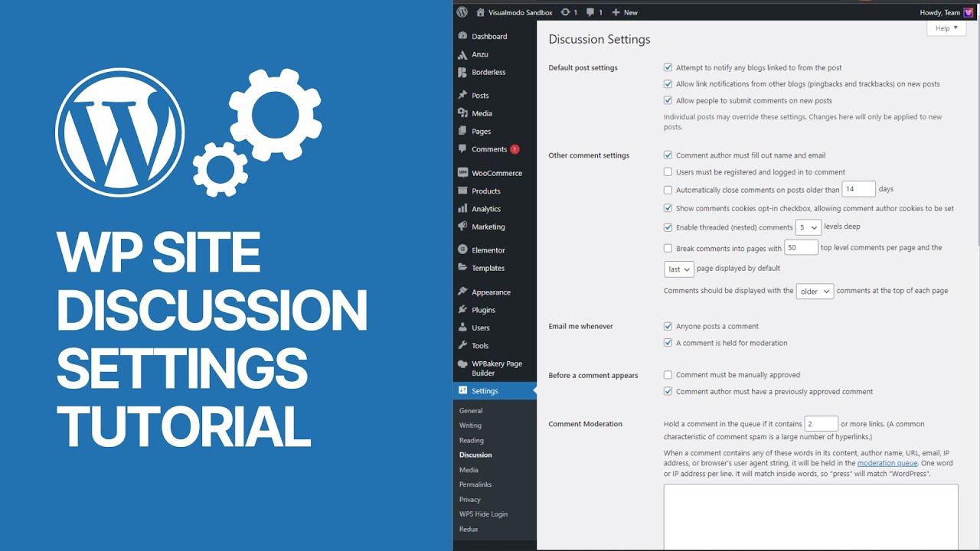Click the Media library icon
Viewport: 980px width, 551px height.
point(462,113)
